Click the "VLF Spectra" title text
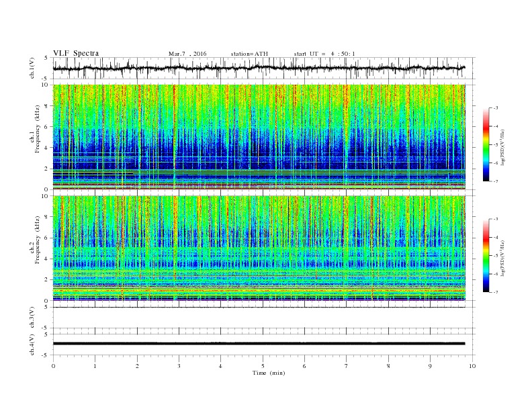Image resolution: width=532 pixels, height=411 pixels. pos(76,53)
